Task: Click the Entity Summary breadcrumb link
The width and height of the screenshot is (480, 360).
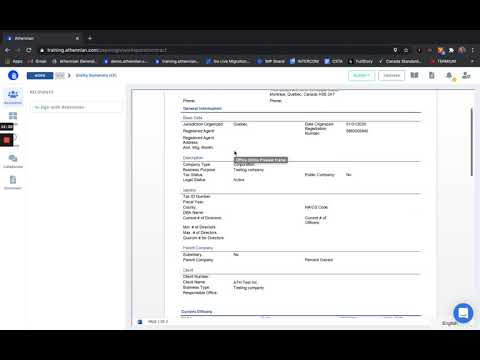Action: click(x=96, y=75)
